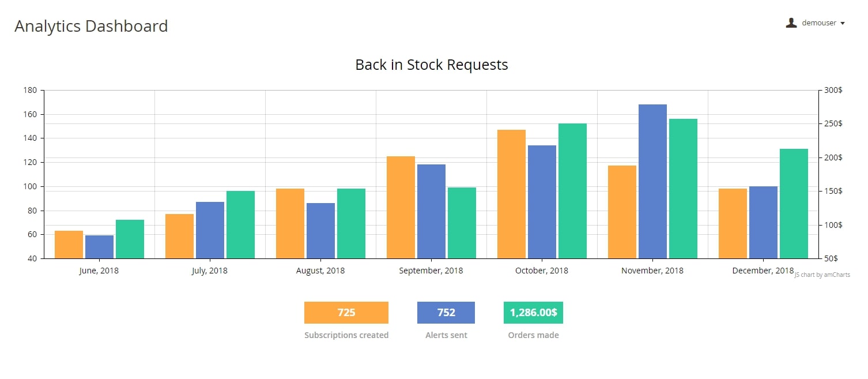This screenshot has width=868, height=379.
Task: Click the blue Alerts sent legend badge
Action: click(446, 312)
